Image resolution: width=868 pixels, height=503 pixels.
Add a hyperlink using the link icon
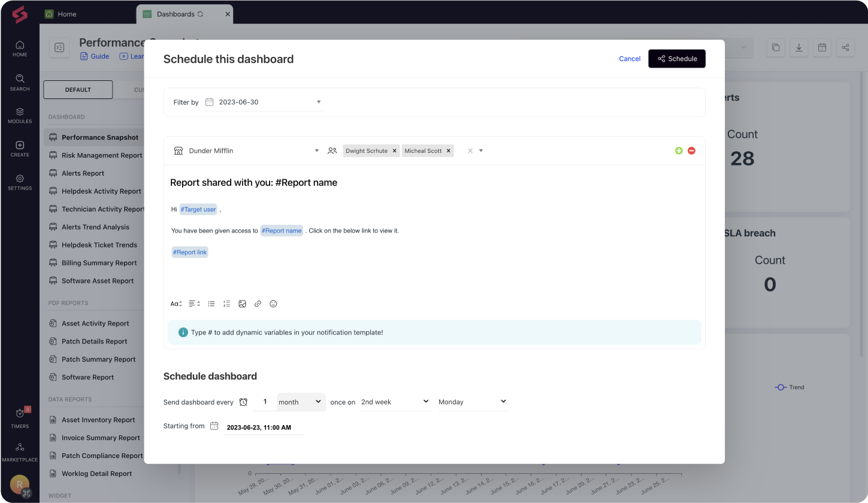258,304
